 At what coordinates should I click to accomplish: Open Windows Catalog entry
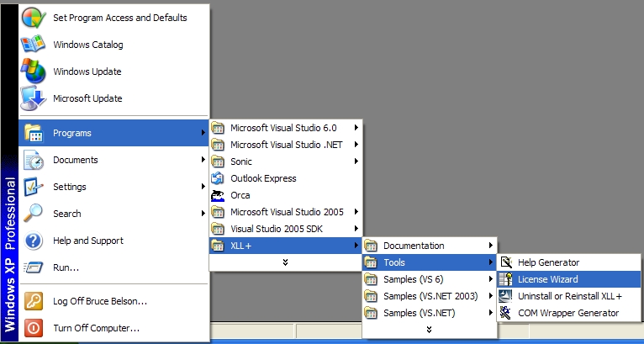87,45
